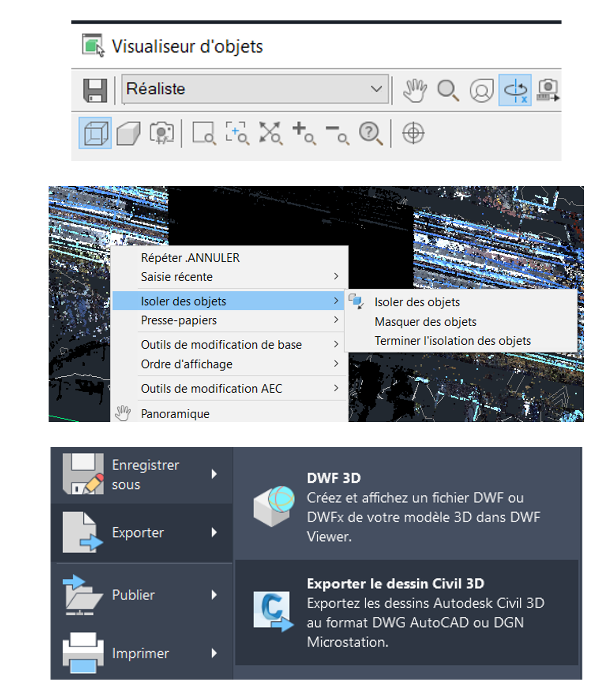This screenshot has width=613, height=700.
Task: Click the zoom center crop icon
Action: click(x=238, y=133)
